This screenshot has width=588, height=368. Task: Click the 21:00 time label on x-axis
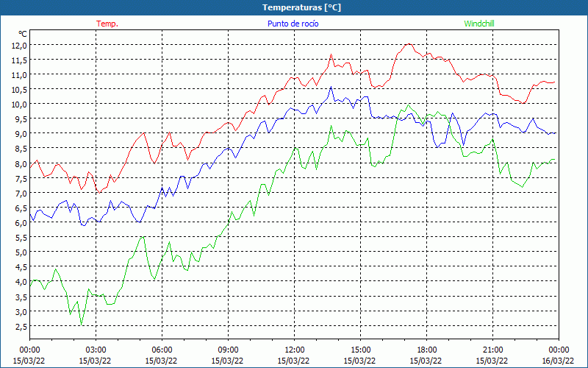(492, 350)
